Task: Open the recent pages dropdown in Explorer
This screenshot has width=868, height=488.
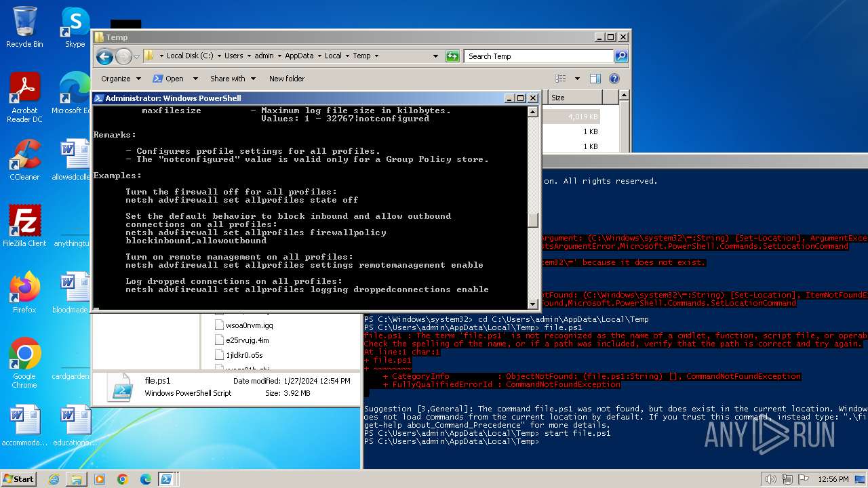Action: click(x=137, y=56)
